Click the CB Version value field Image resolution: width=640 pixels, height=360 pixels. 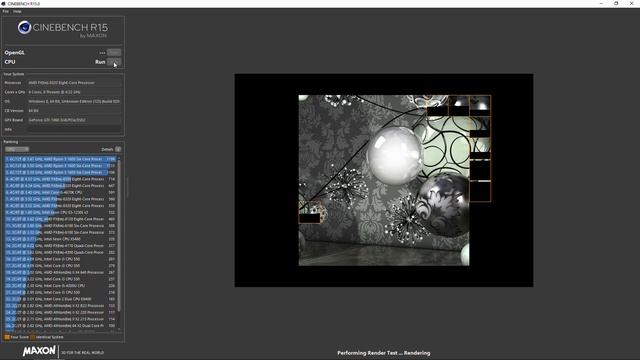click(x=74, y=111)
